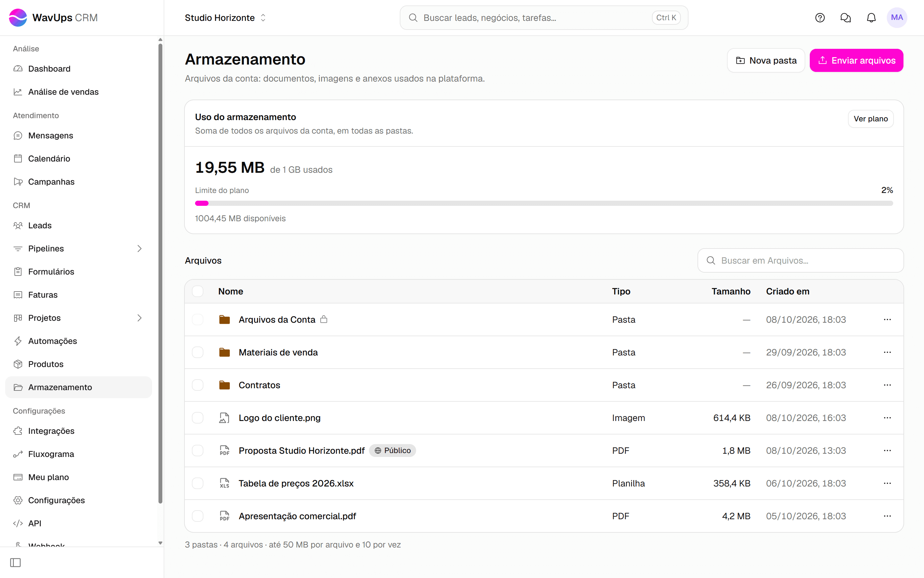Image resolution: width=924 pixels, height=578 pixels.
Task: Go to Dashboard in sidebar
Action: [78, 69]
